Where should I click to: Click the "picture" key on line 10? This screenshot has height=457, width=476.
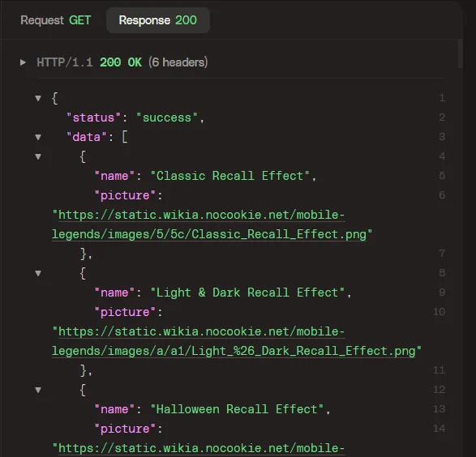coord(125,312)
